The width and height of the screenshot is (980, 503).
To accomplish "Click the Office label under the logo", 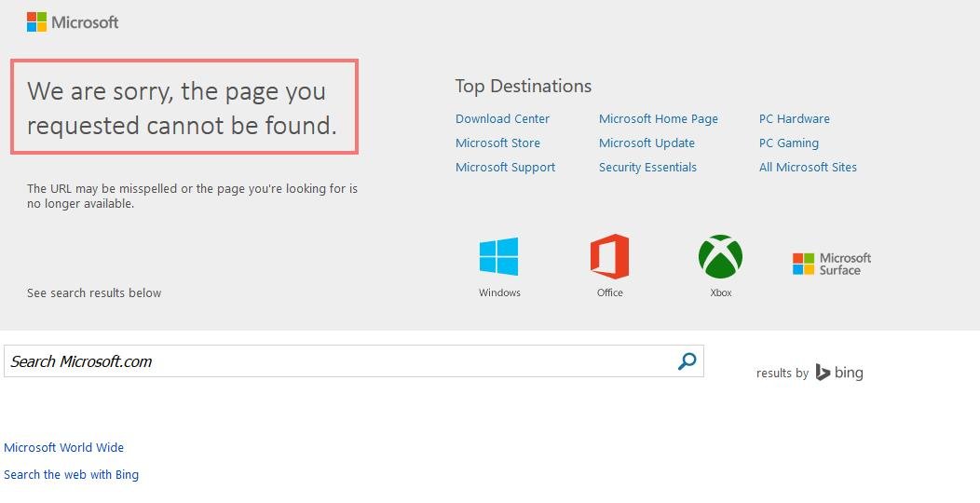I will (610, 292).
